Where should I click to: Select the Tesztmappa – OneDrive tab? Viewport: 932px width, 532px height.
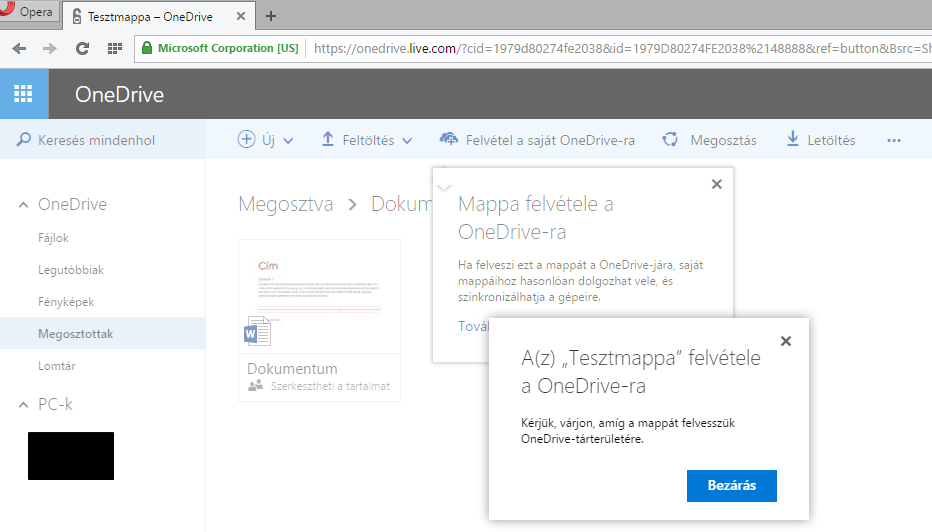pyautogui.click(x=159, y=16)
